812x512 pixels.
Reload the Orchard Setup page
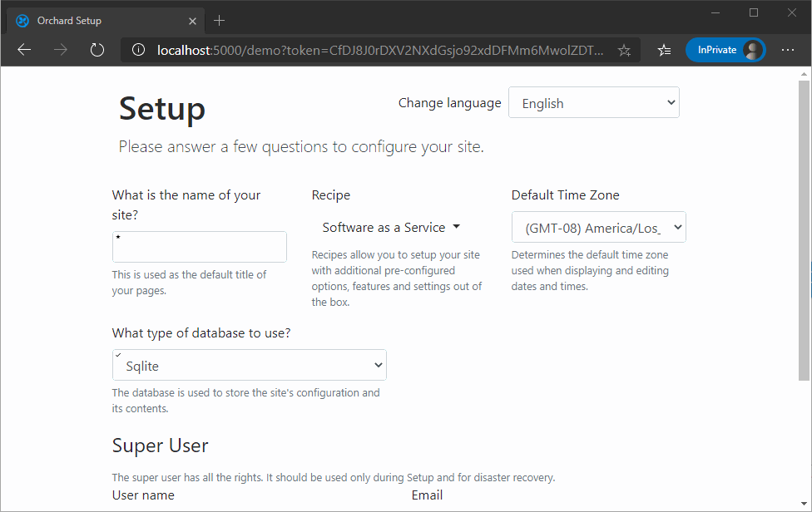click(x=97, y=50)
